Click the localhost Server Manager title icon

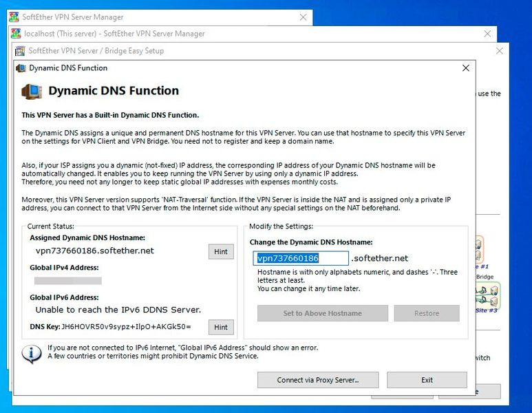pyautogui.click(x=16, y=34)
